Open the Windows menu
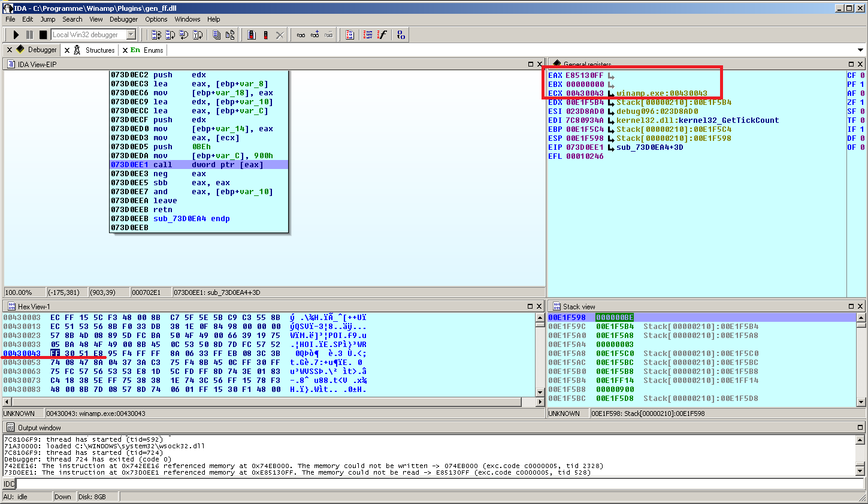Screen dimensions: 868x504 pos(187,19)
